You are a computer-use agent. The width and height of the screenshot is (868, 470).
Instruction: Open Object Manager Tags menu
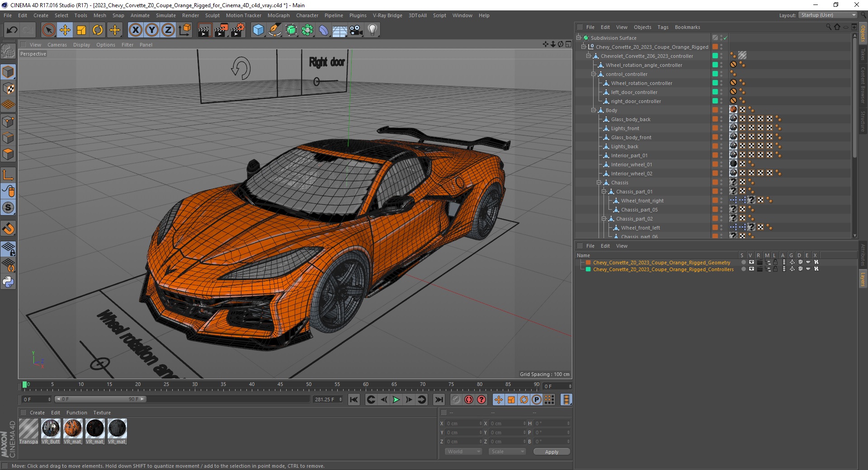[x=663, y=27]
